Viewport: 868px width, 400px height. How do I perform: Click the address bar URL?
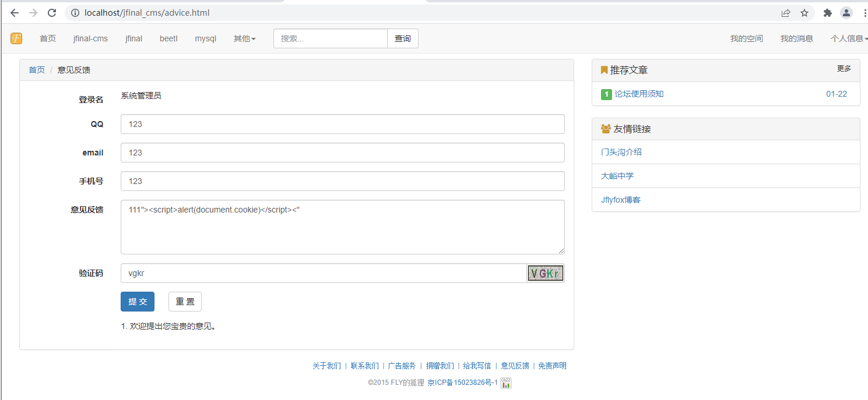coord(147,13)
